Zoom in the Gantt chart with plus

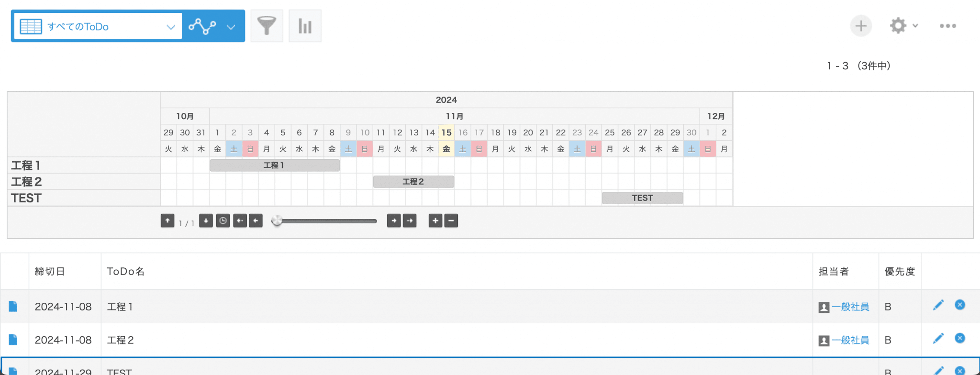pos(435,221)
